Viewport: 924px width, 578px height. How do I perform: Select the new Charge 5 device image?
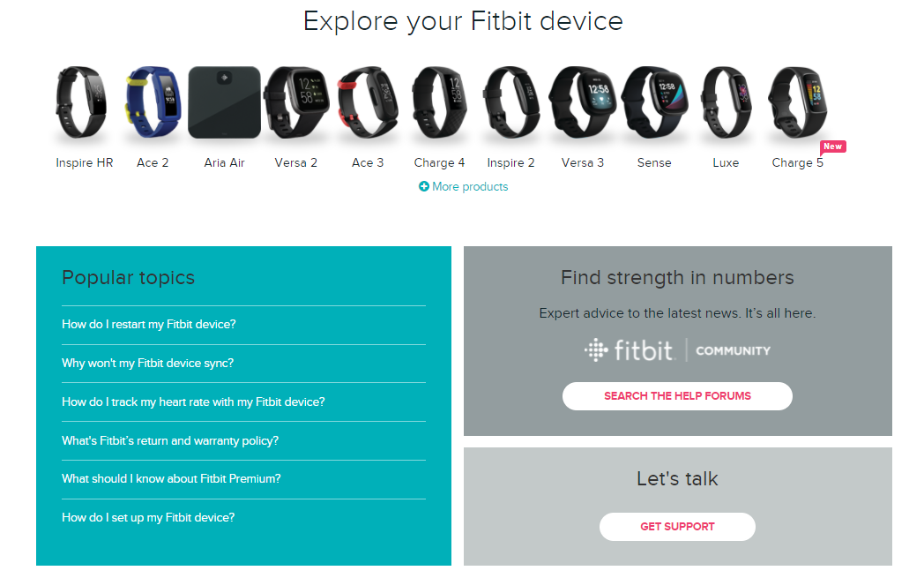[x=797, y=103]
